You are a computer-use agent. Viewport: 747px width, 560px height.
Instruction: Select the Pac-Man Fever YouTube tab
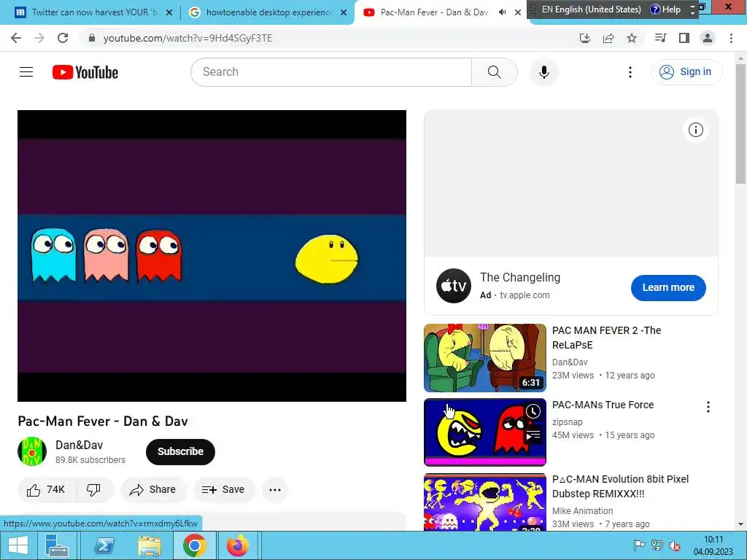tap(433, 12)
